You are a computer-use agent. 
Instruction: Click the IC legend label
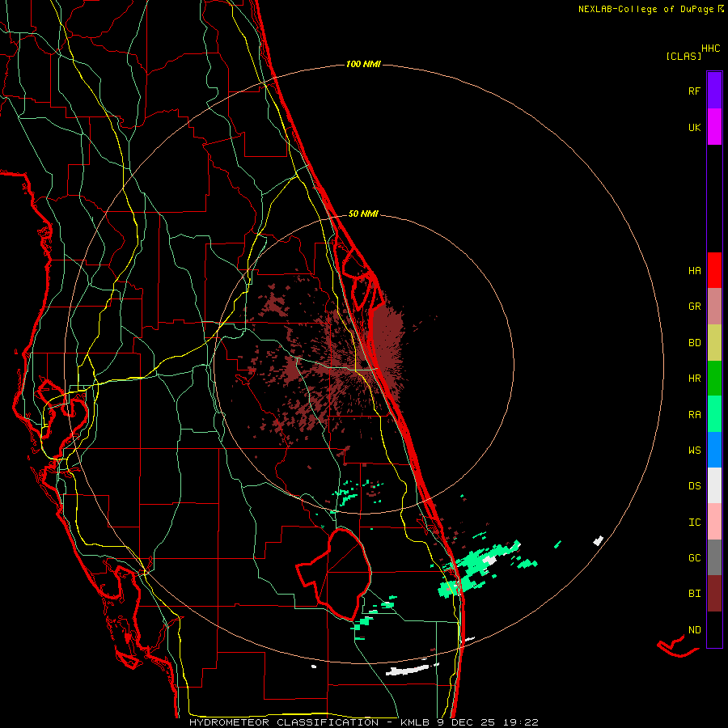click(x=694, y=523)
